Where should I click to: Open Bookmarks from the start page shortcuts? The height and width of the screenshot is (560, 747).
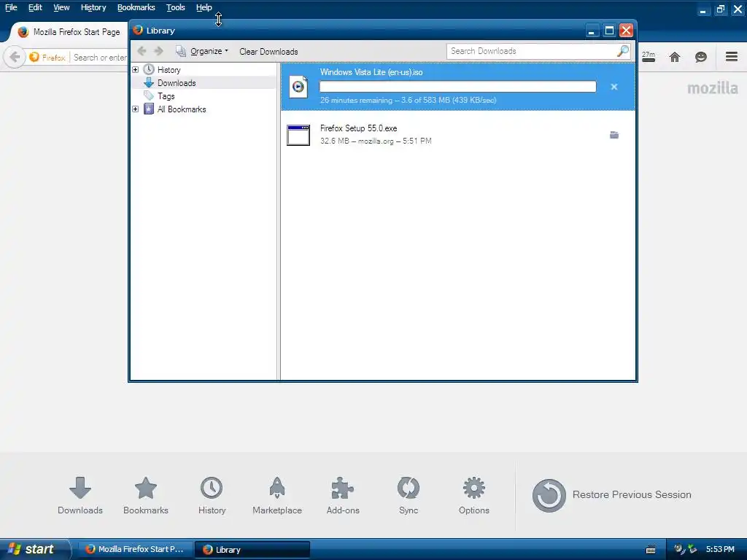[146, 495]
